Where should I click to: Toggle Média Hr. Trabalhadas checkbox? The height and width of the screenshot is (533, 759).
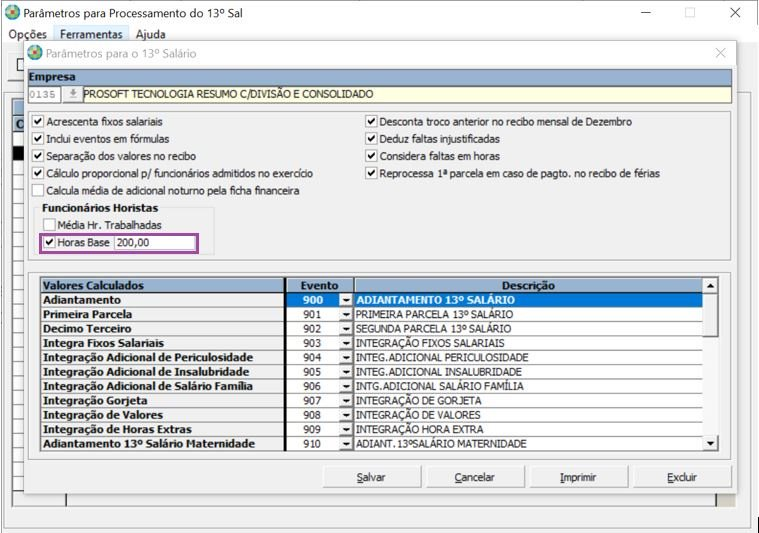point(49,225)
